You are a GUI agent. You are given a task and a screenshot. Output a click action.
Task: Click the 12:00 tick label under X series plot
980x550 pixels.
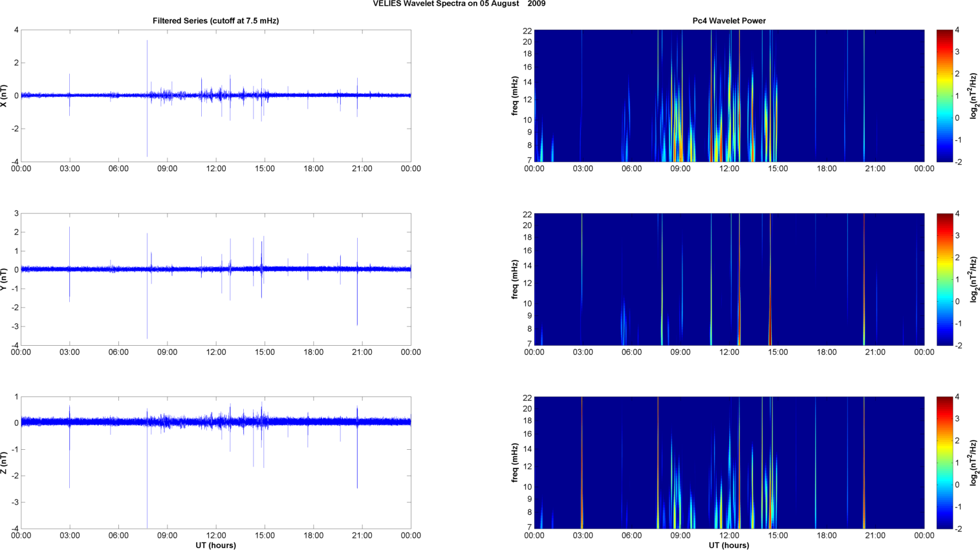coord(216,169)
